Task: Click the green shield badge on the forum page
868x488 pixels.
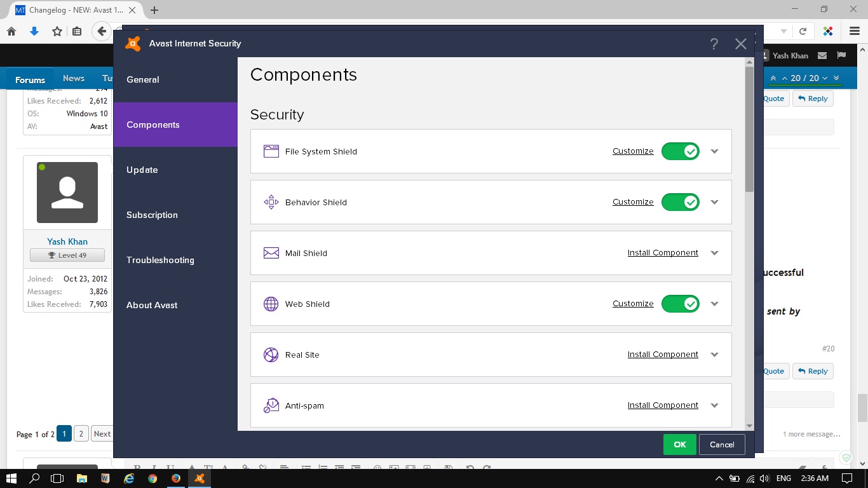Action: (846, 457)
